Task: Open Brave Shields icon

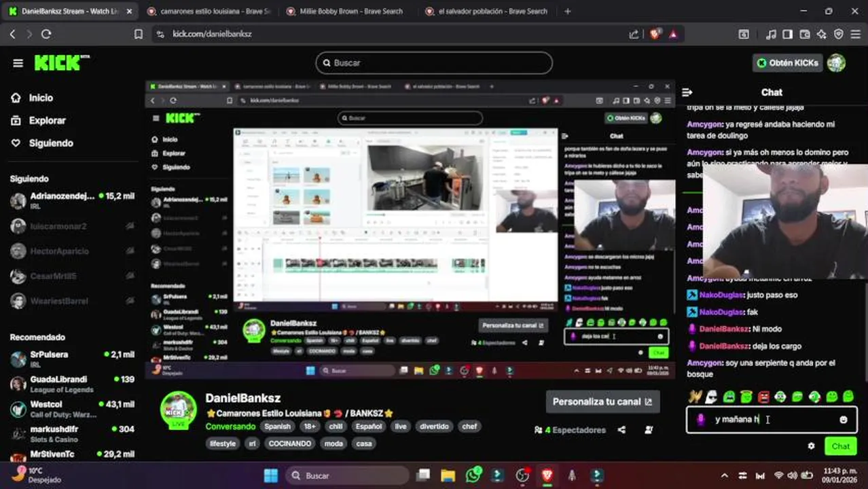Action: click(655, 34)
